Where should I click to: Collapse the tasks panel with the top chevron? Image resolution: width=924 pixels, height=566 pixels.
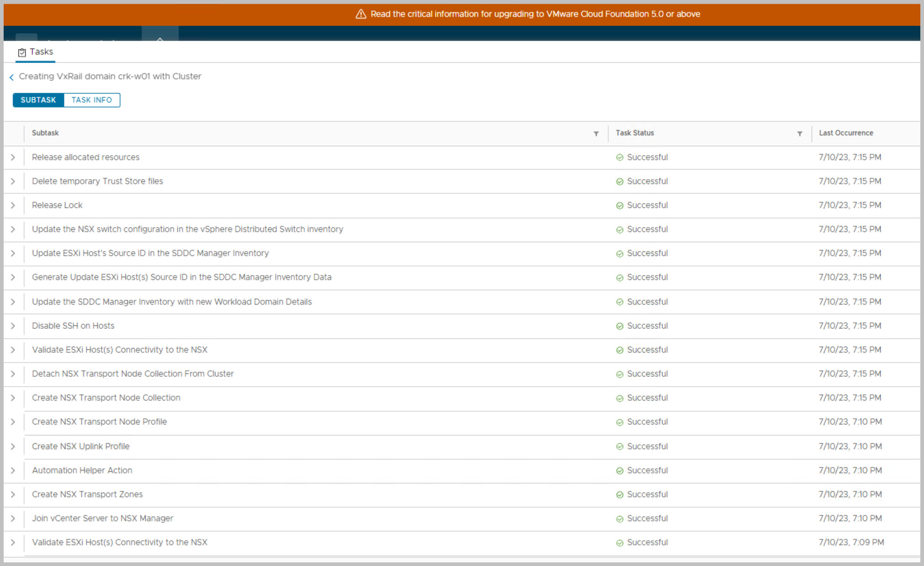160,38
